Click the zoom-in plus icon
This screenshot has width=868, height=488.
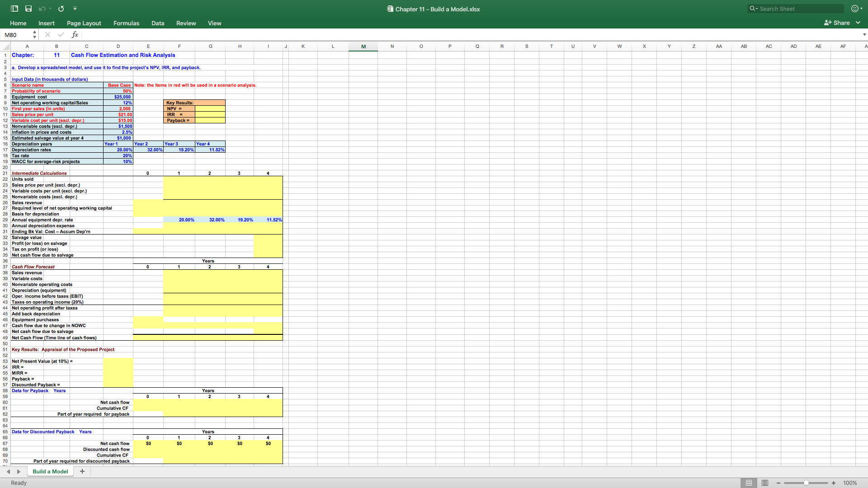tap(833, 483)
